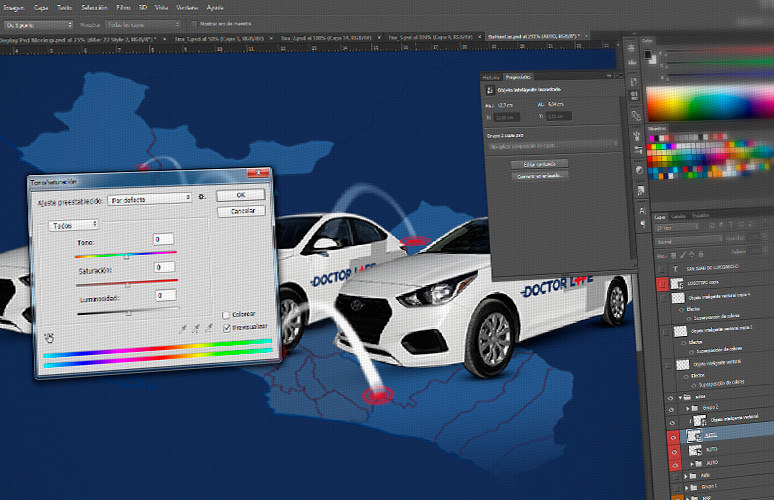The width and height of the screenshot is (774, 500).
Task: Open the paragraph panel icon in dock
Action: (x=643, y=224)
